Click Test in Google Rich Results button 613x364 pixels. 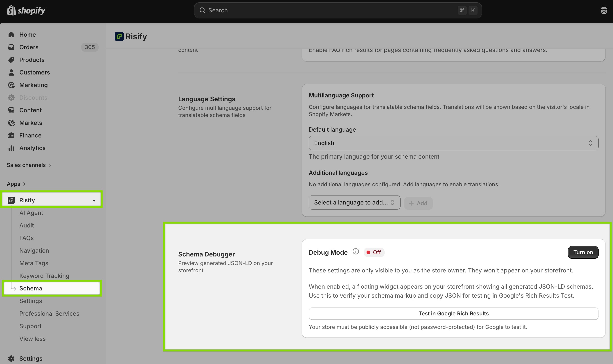coord(453,314)
